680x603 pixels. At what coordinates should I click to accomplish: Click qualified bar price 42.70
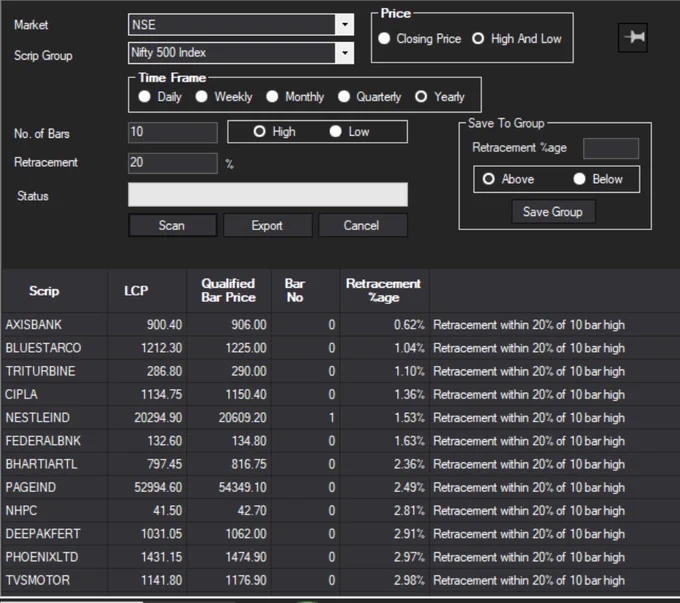[252, 511]
